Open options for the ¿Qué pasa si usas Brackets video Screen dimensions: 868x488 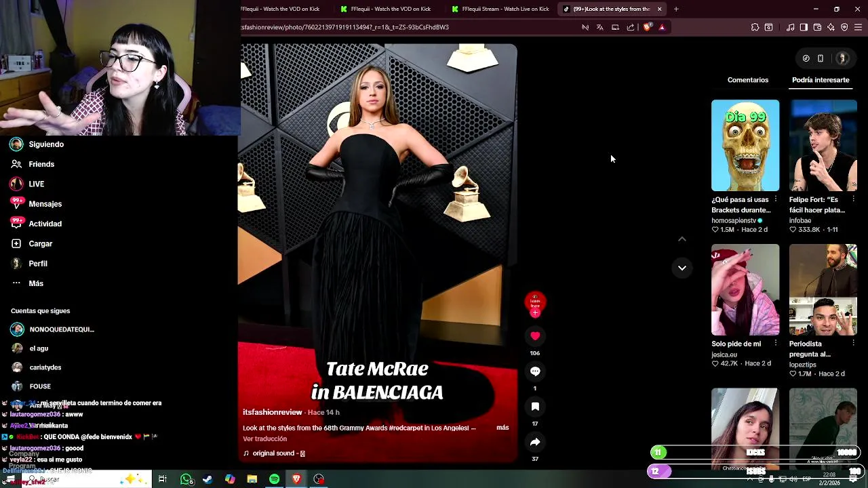tap(776, 199)
